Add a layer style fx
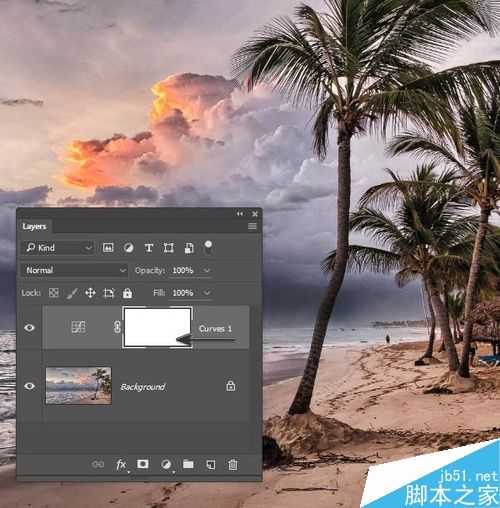This screenshot has height=508, width=500. click(121, 464)
